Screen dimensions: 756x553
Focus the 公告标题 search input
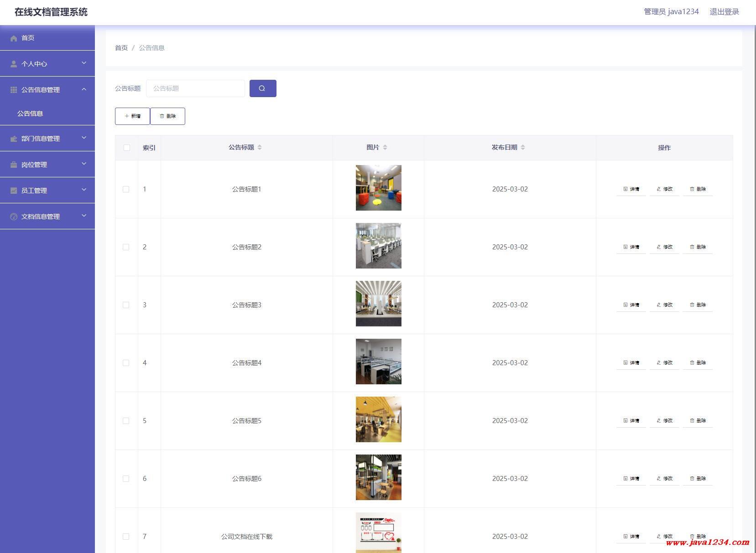[x=195, y=88]
